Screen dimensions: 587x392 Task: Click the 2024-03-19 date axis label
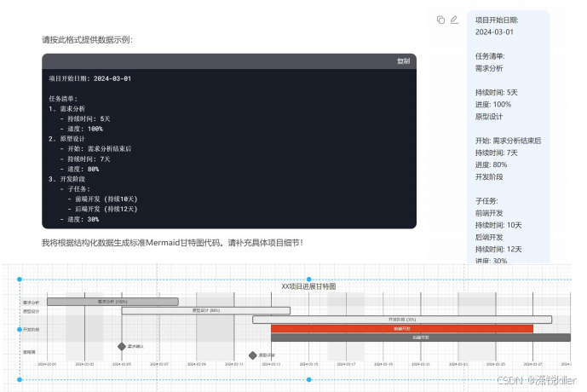(x=383, y=364)
